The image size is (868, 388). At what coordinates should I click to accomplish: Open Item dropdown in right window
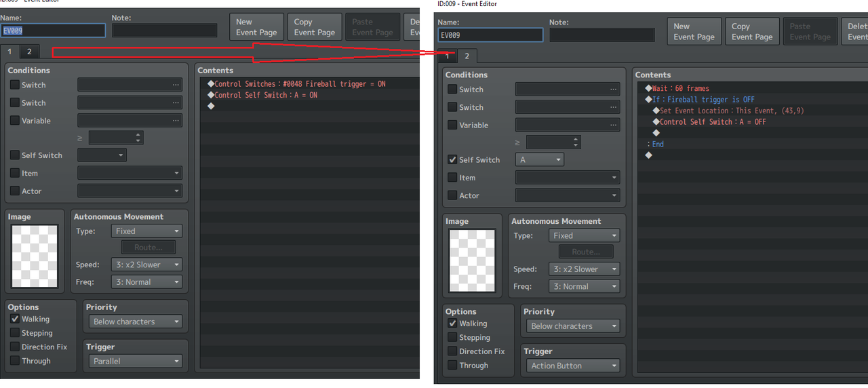(568, 178)
